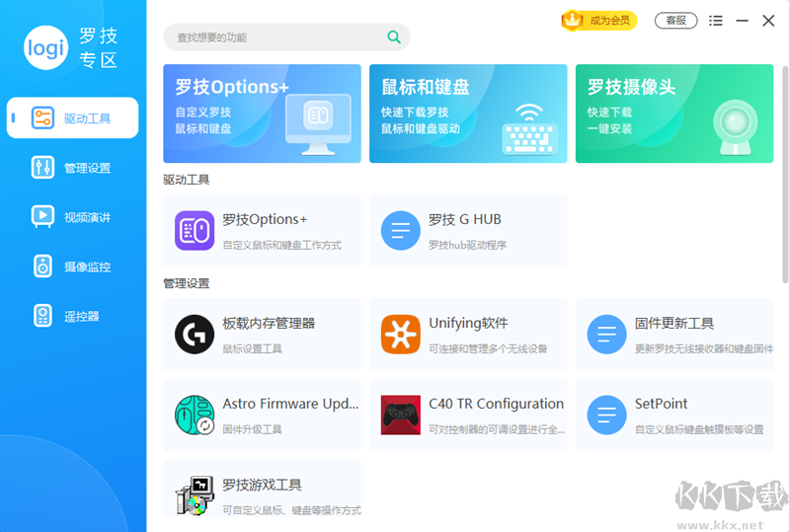Screen dimensions: 790x532
Task: Open the 罗技Options+ banner card
Action: coord(262,114)
